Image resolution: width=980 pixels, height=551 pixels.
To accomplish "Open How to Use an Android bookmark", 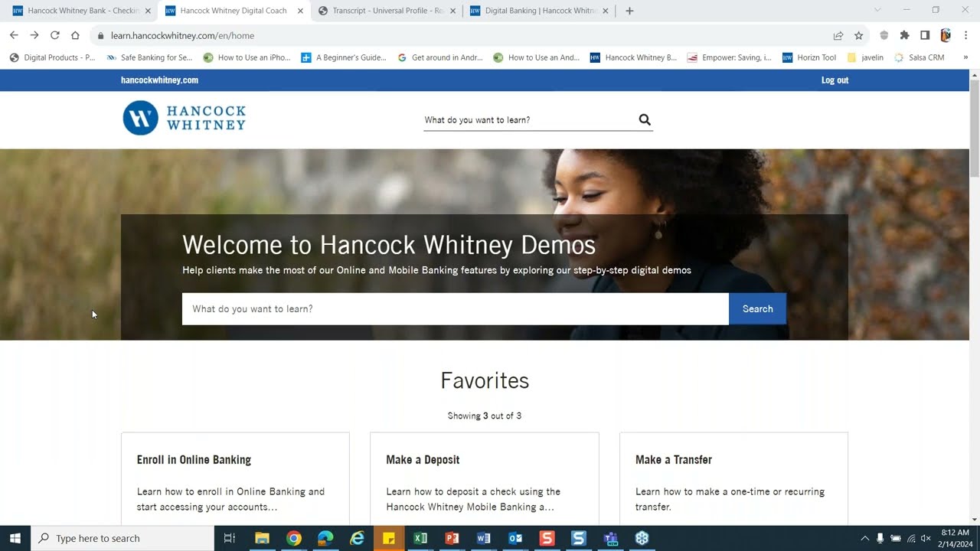I will tap(537, 57).
